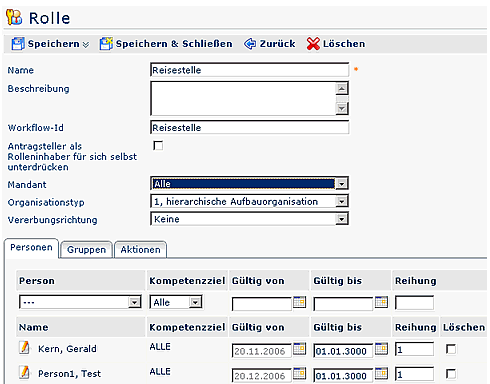This screenshot has height=384, width=490.
Task: Open the Gültig von calendar in the Kern, Gerald row
Action: tap(299, 349)
